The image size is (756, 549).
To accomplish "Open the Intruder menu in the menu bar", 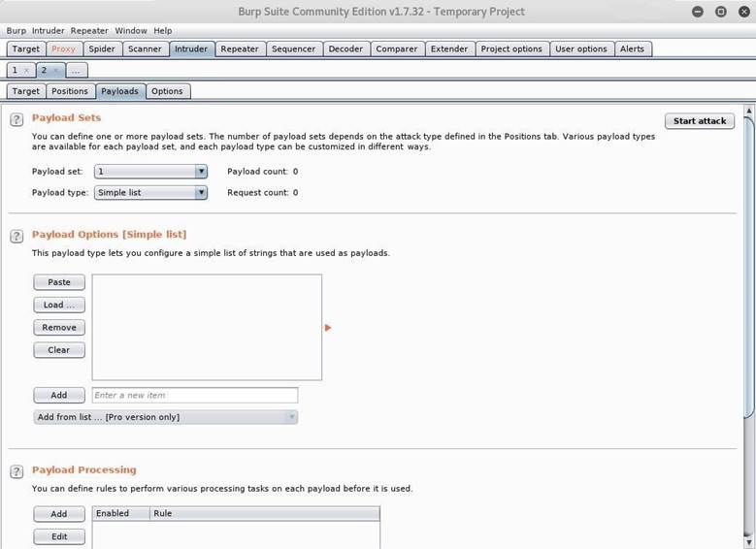I will 48,31.
